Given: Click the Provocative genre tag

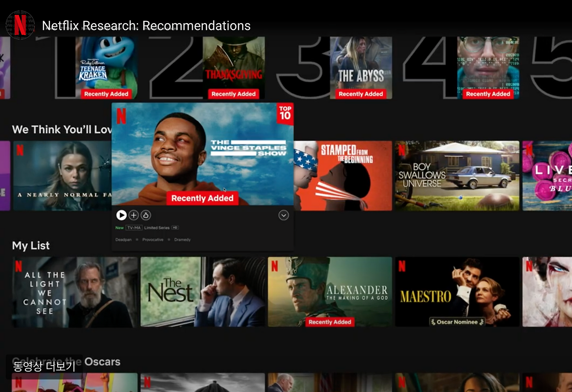Looking at the screenshot, I should 153,240.
